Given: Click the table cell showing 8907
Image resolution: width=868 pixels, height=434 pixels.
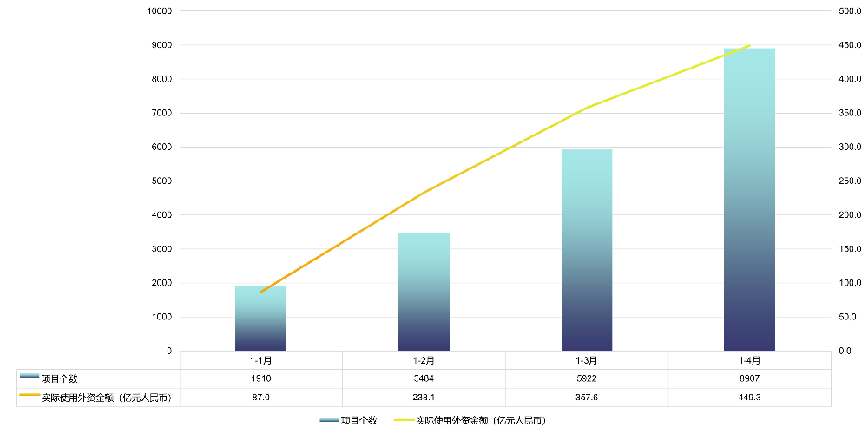Looking at the screenshot, I should coord(749,378).
